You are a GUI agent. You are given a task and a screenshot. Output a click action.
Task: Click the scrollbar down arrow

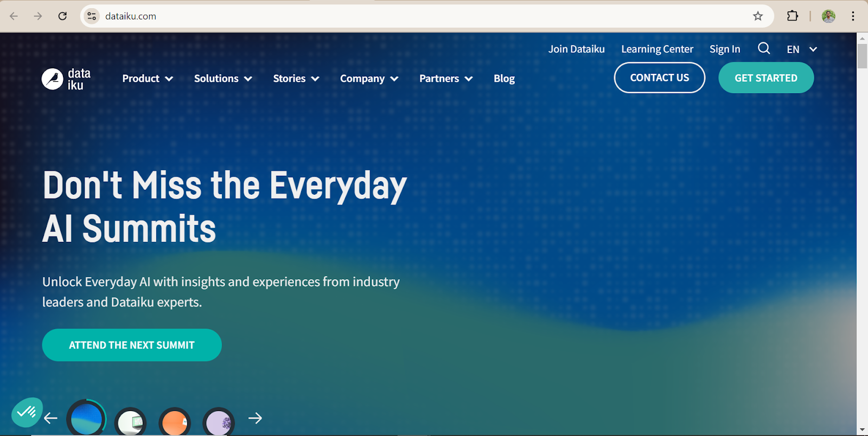point(862,430)
